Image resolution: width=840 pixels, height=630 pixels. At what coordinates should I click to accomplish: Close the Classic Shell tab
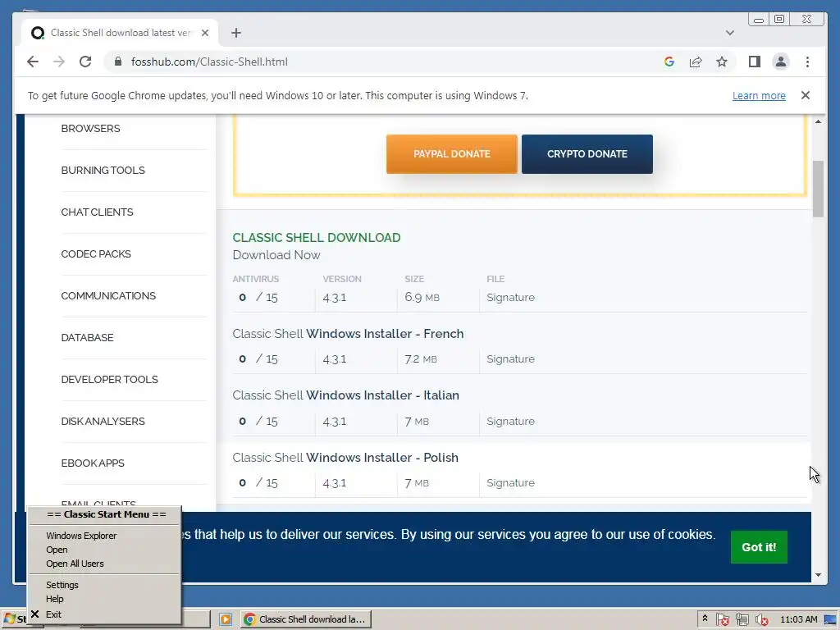pos(204,33)
